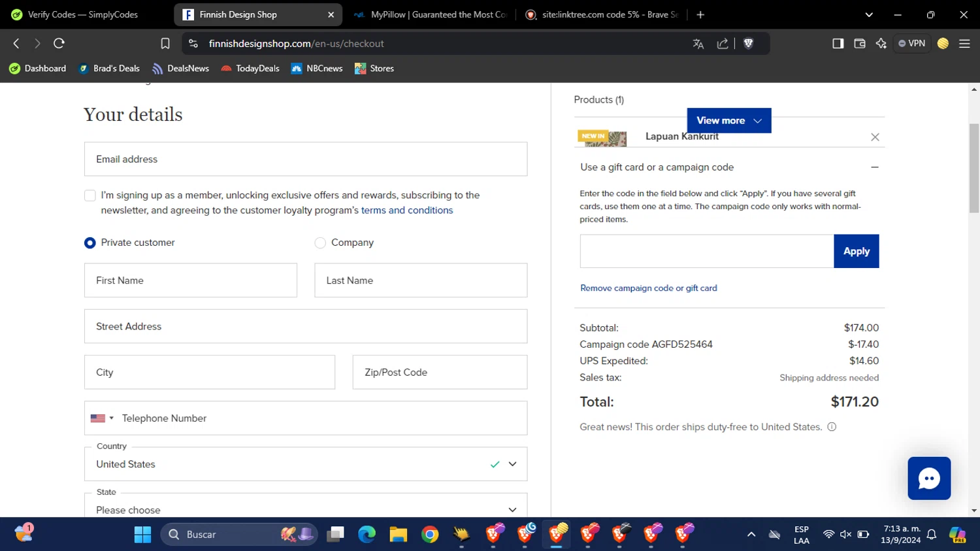This screenshot has width=980, height=551.
Task: Open the browser hamburger menu
Action: (964, 43)
